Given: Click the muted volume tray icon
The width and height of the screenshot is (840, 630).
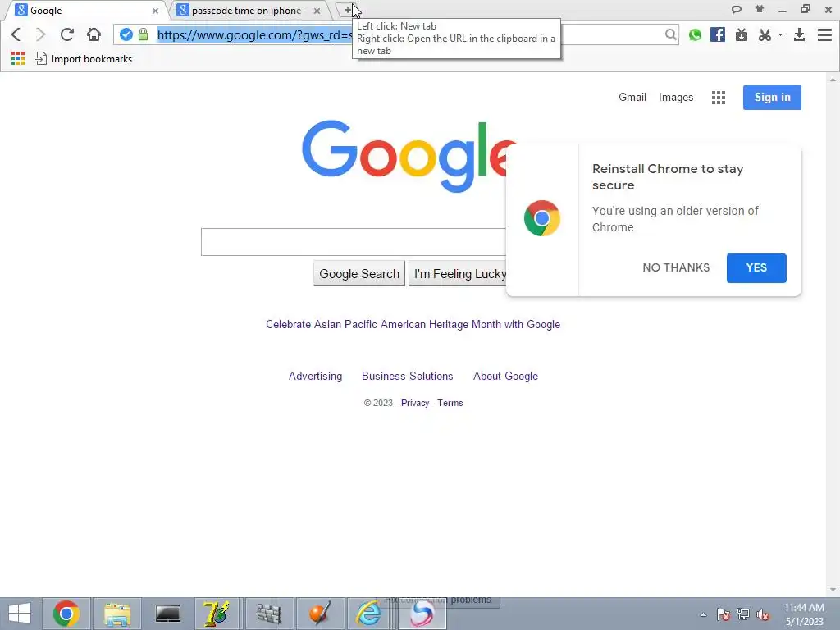Looking at the screenshot, I should [762, 614].
